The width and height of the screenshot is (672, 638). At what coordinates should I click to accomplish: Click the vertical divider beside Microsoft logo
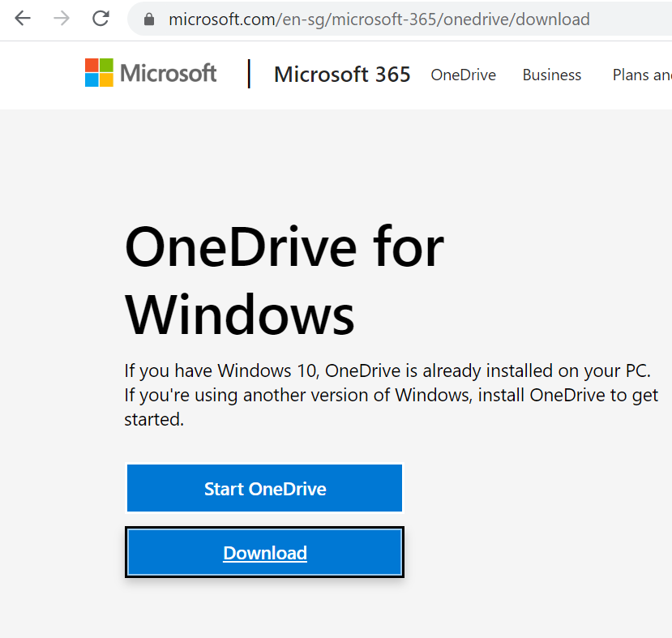point(249,74)
